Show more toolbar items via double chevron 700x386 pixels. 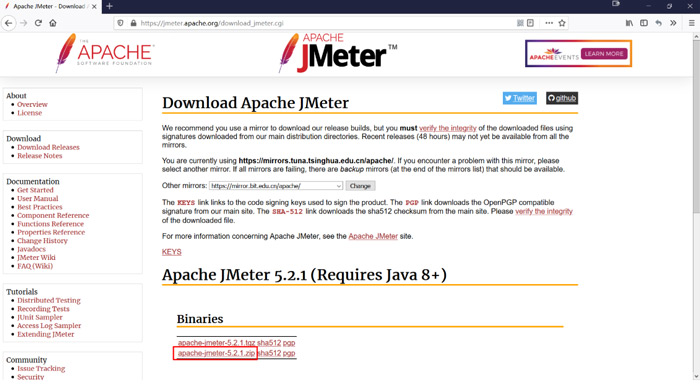coord(673,23)
